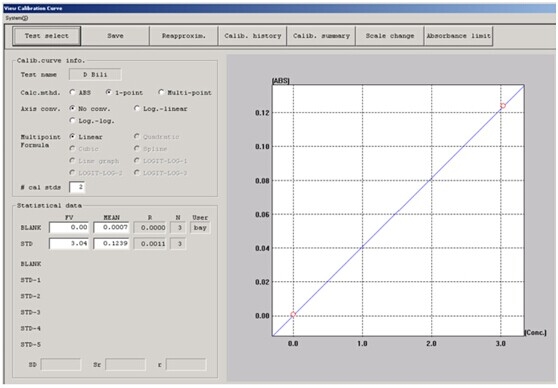Click the STD N value field
558x388 pixels.
coord(178,243)
